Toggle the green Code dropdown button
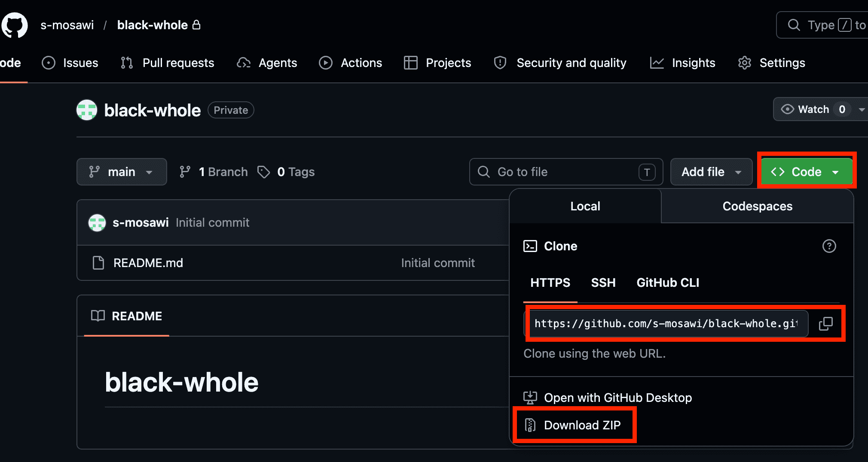Screen dimensions: 868x462 coord(807,172)
